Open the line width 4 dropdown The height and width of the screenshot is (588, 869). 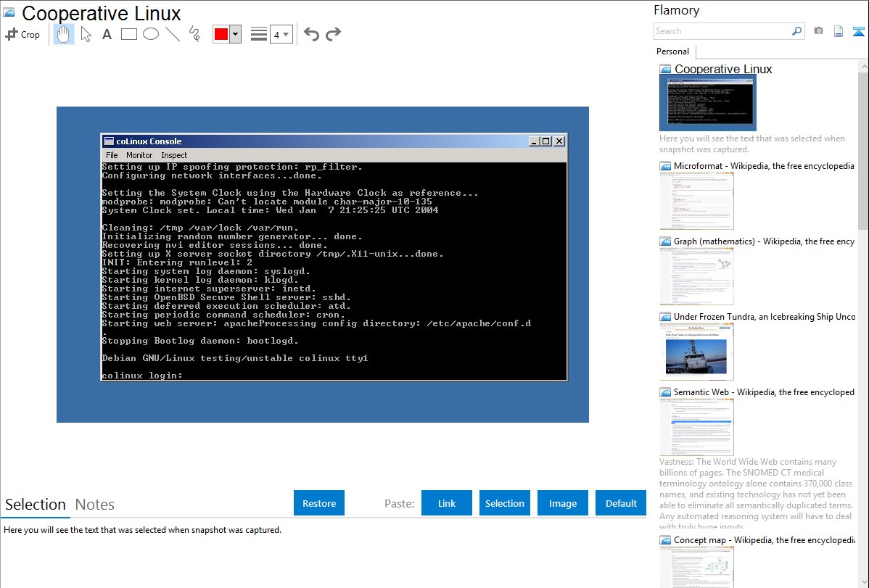(281, 34)
